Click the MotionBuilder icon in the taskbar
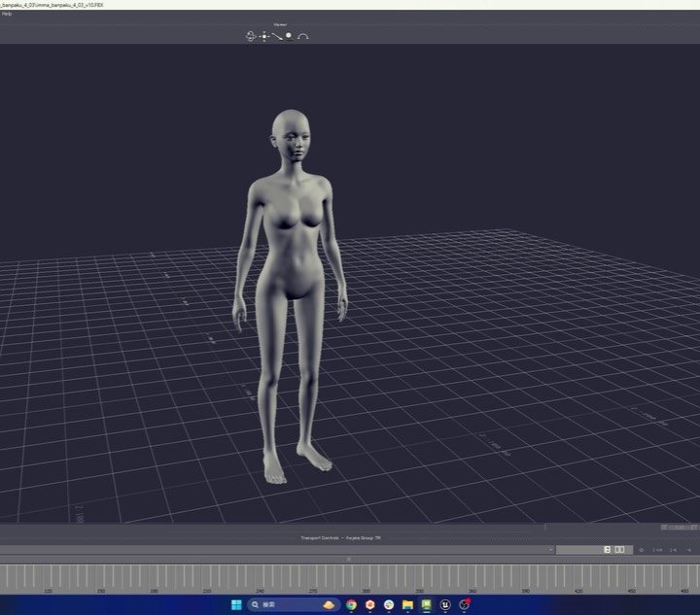 426,604
